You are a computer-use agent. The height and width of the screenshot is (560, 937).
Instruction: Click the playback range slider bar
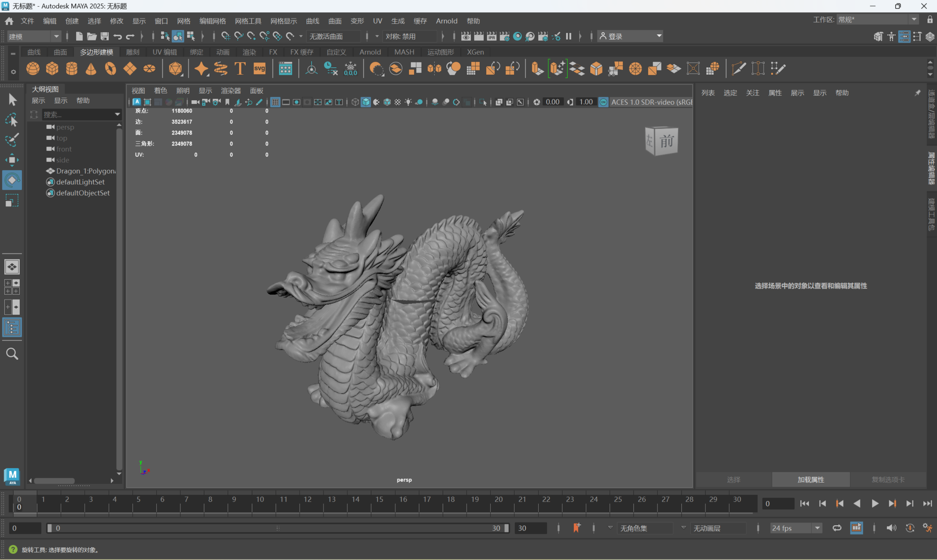coord(277,528)
